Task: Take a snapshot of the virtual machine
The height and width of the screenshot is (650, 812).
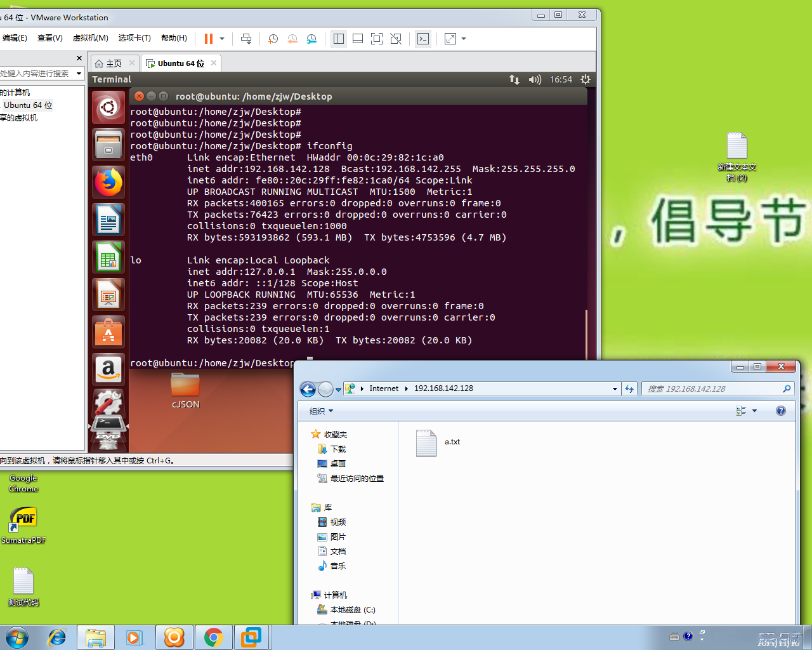Action: click(x=273, y=39)
